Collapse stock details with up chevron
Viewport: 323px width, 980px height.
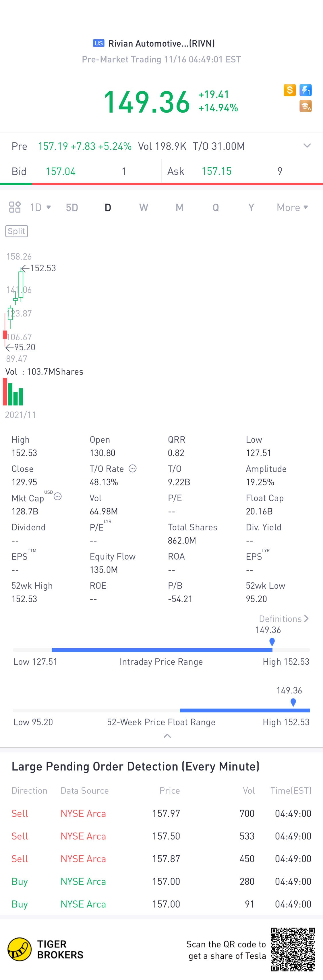pyautogui.click(x=167, y=736)
